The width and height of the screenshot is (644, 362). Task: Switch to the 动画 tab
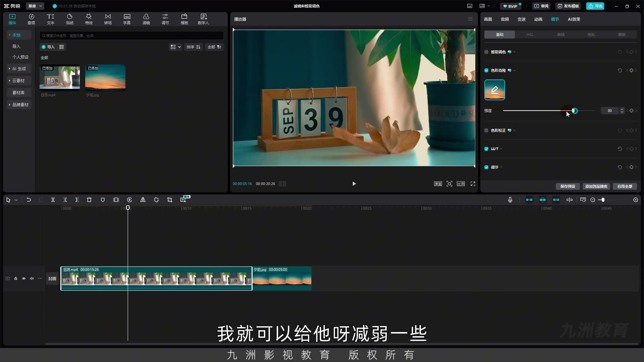pos(538,19)
